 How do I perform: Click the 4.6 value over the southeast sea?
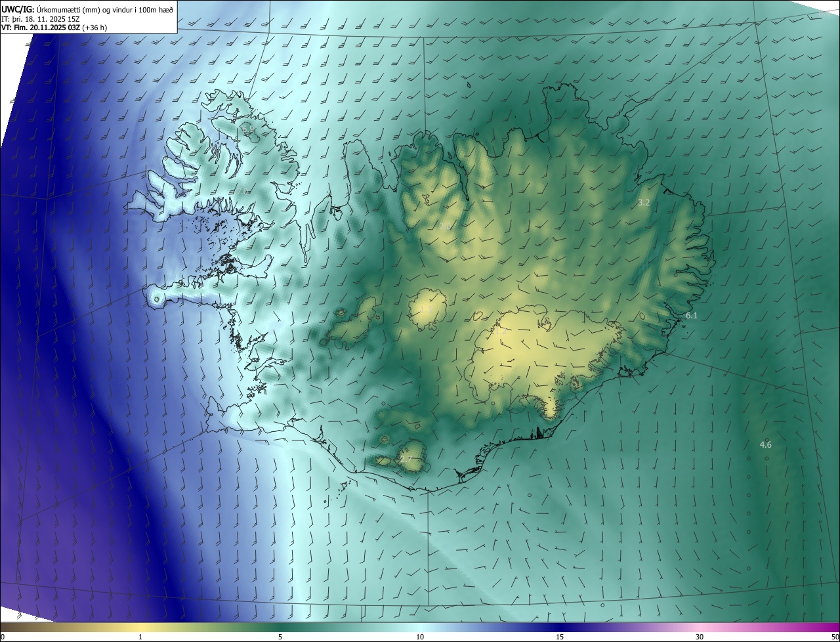[766, 445]
